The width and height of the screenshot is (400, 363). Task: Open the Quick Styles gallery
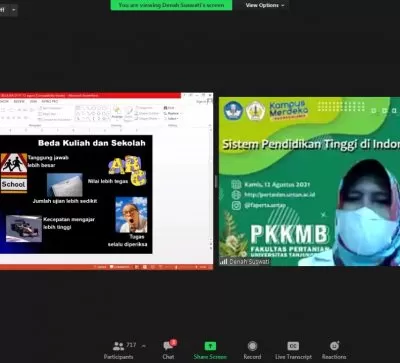click(129, 114)
